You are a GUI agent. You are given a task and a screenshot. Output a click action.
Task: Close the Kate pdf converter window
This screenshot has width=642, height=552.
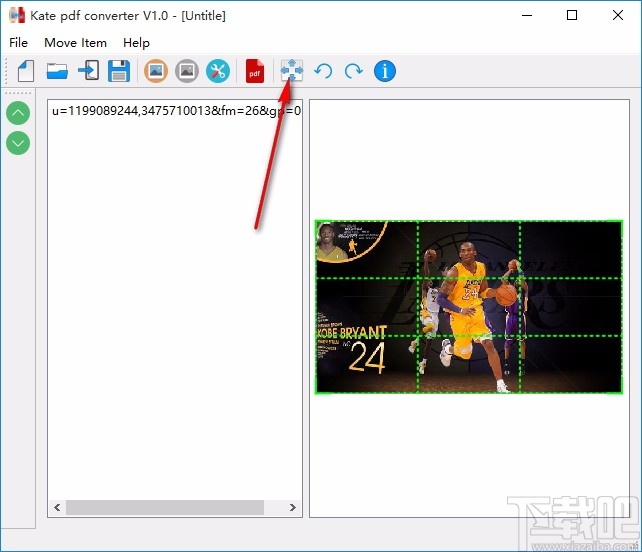click(618, 16)
